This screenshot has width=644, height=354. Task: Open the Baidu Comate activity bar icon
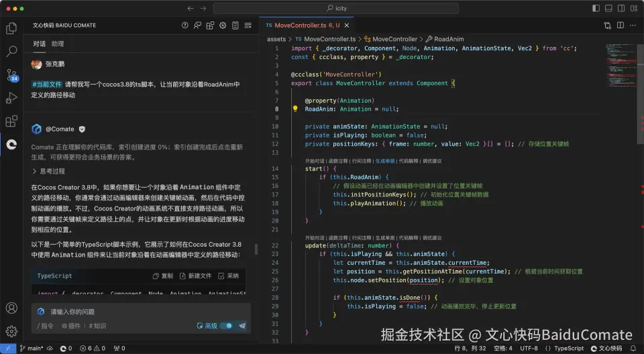point(11,144)
